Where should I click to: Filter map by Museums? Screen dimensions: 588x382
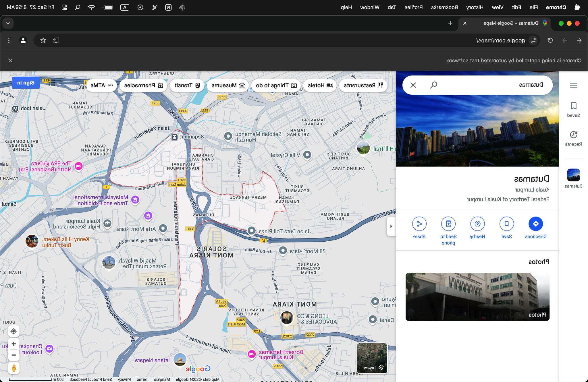pos(228,85)
